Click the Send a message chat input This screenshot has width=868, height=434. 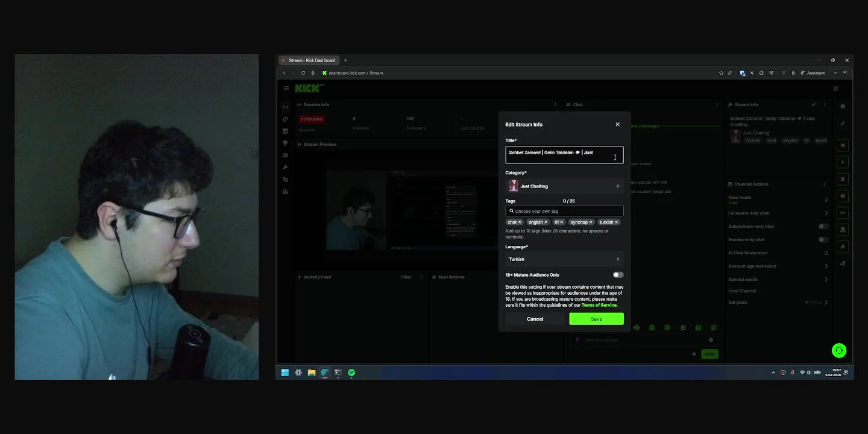coord(644,340)
